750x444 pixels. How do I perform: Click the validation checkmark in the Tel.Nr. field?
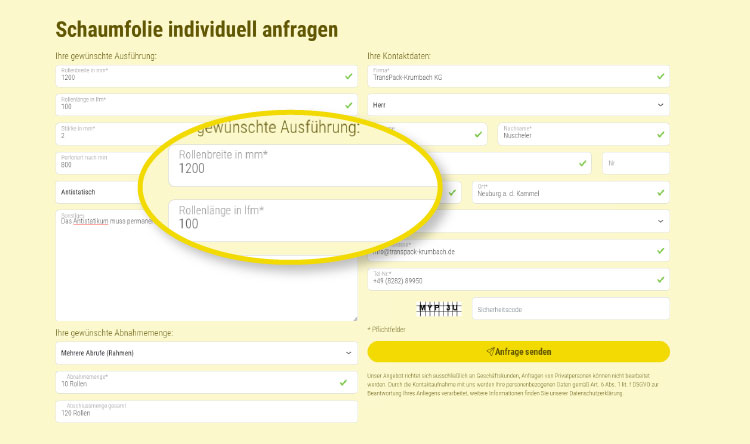click(660, 280)
